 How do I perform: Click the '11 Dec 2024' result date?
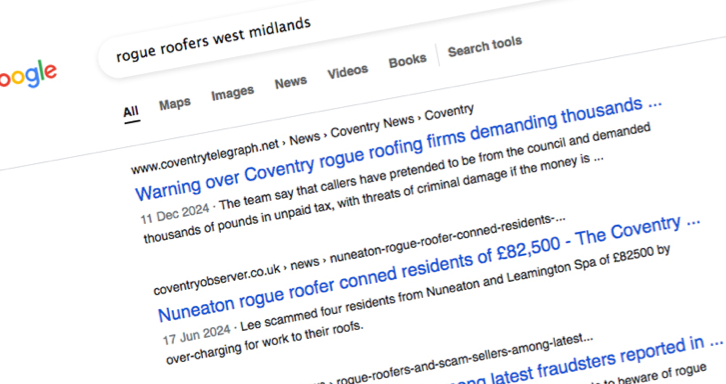tap(175, 214)
